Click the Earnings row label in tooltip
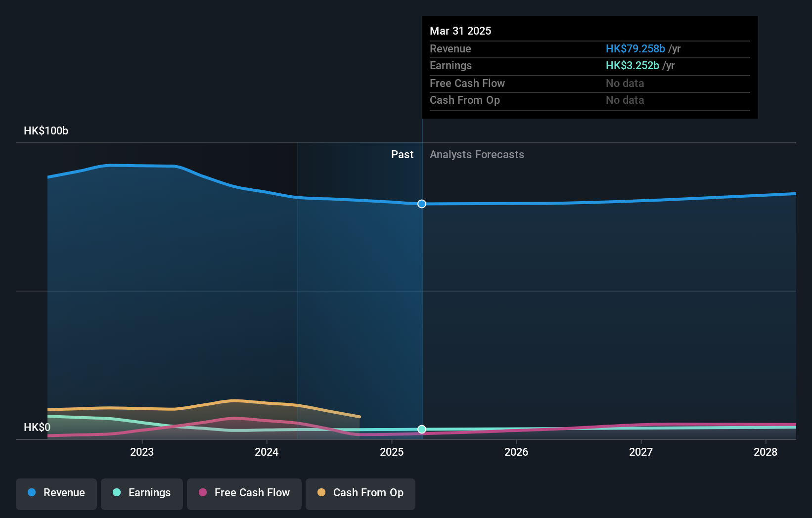Screen dimensions: 812x518 pos(451,65)
